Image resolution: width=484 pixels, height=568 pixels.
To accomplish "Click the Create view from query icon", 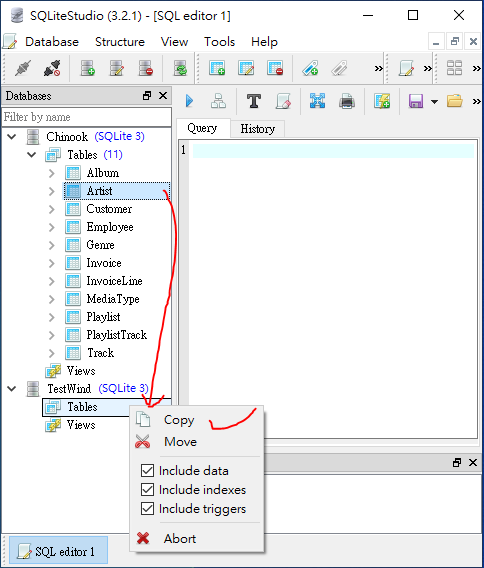I will (382, 101).
